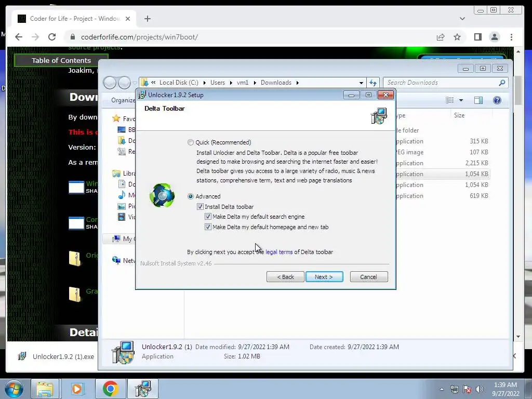The height and width of the screenshot is (399, 532).
Task: Bookmark this page with the star icon
Action: click(x=457, y=37)
